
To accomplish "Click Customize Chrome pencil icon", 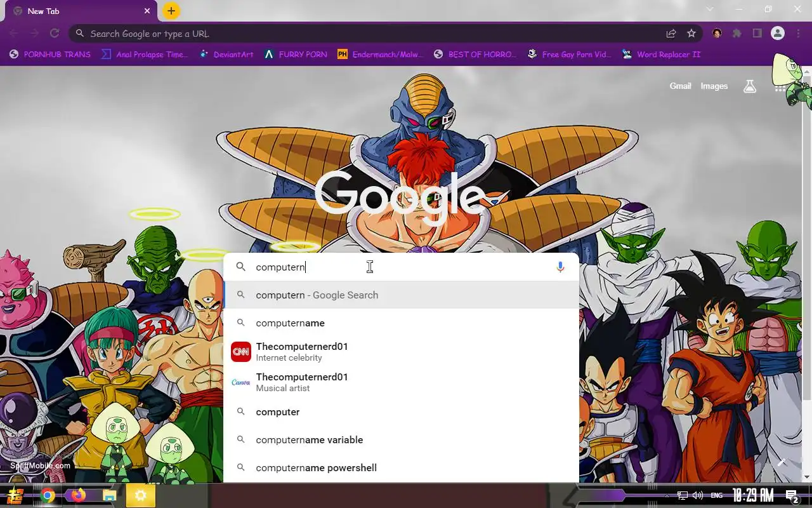I will (782, 462).
